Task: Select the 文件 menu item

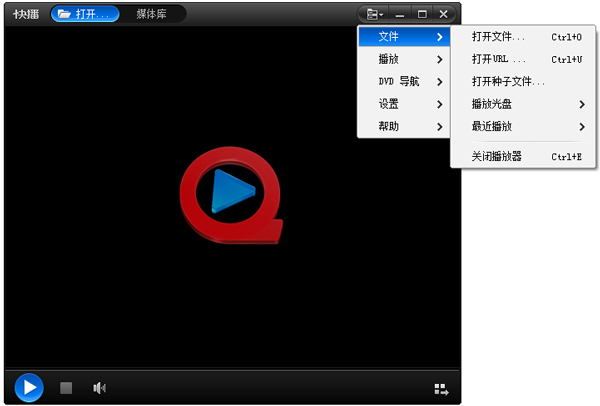Action: coord(404,37)
